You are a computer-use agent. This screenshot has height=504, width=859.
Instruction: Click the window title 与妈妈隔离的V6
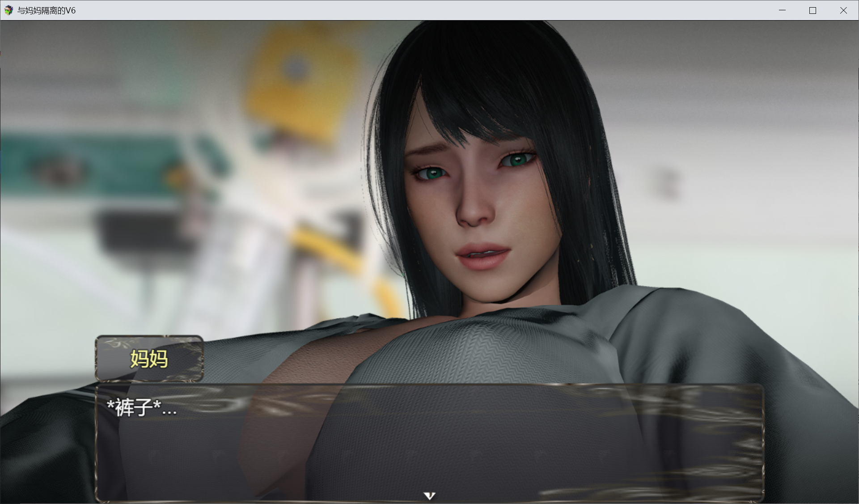(47, 10)
